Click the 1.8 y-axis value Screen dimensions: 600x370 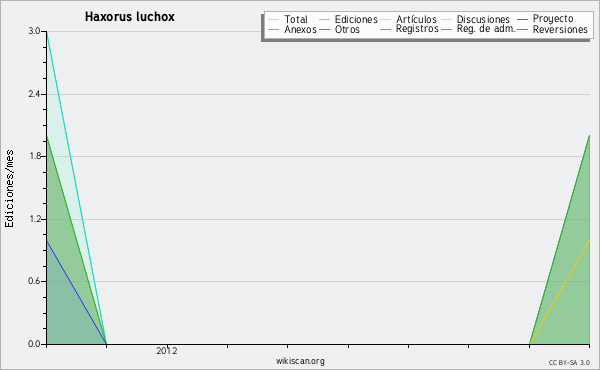tap(34, 156)
